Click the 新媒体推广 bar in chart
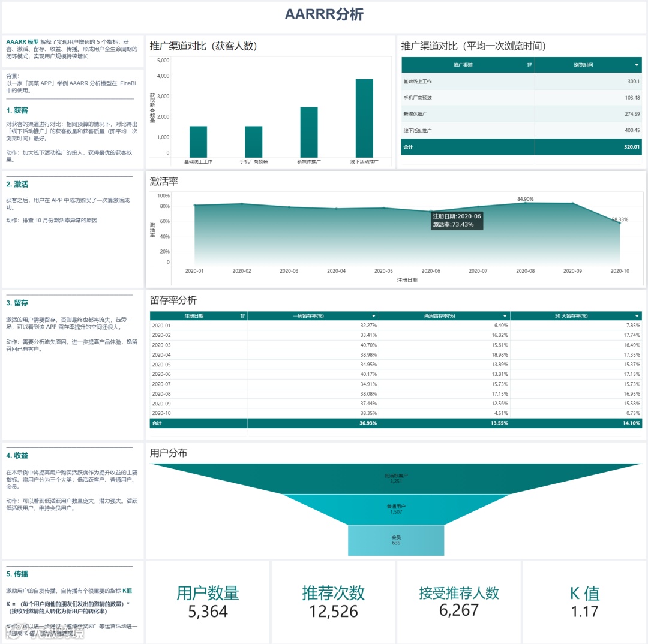The height and width of the screenshot is (644, 648). coord(309,132)
